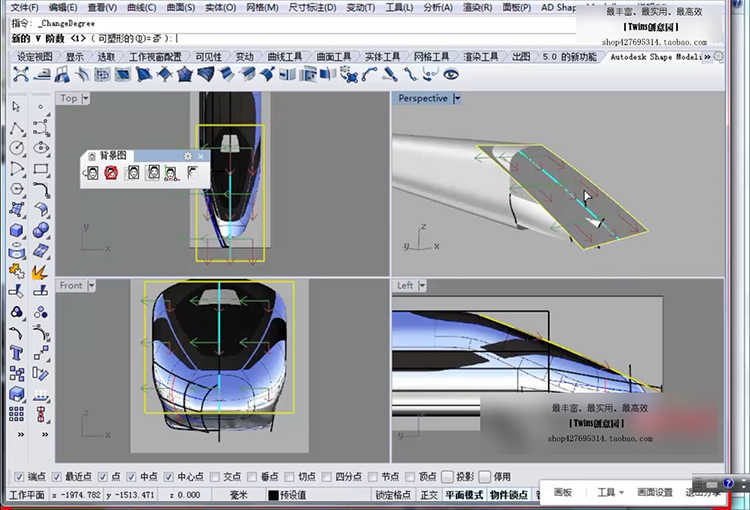Click the remove background bitmap icon

tap(111, 173)
